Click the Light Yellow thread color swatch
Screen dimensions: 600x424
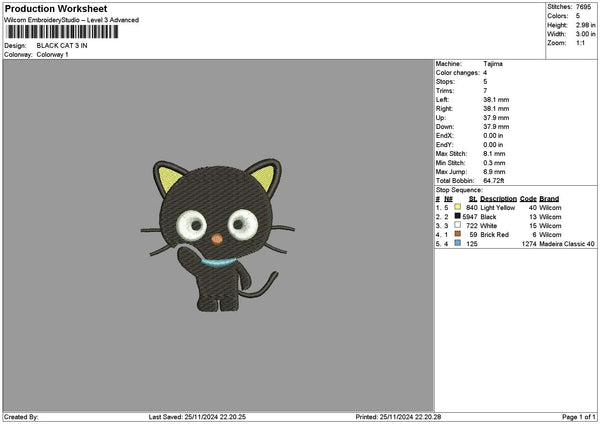(457, 207)
